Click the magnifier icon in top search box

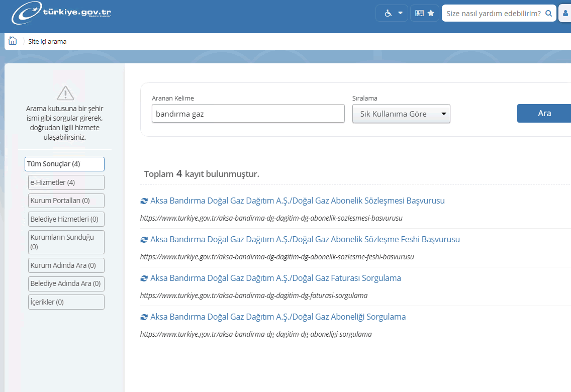pyautogui.click(x=549, y=13)
